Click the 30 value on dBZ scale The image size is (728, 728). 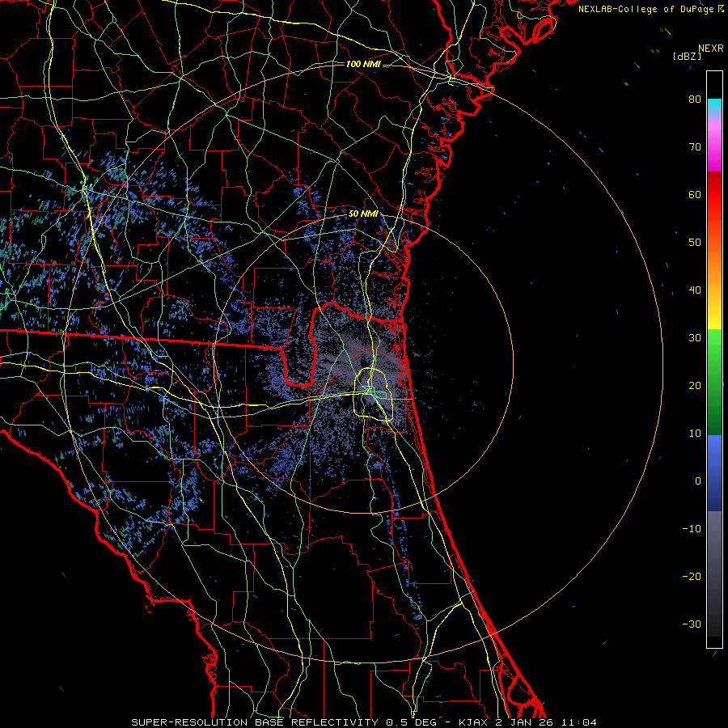tap(695, 337)
